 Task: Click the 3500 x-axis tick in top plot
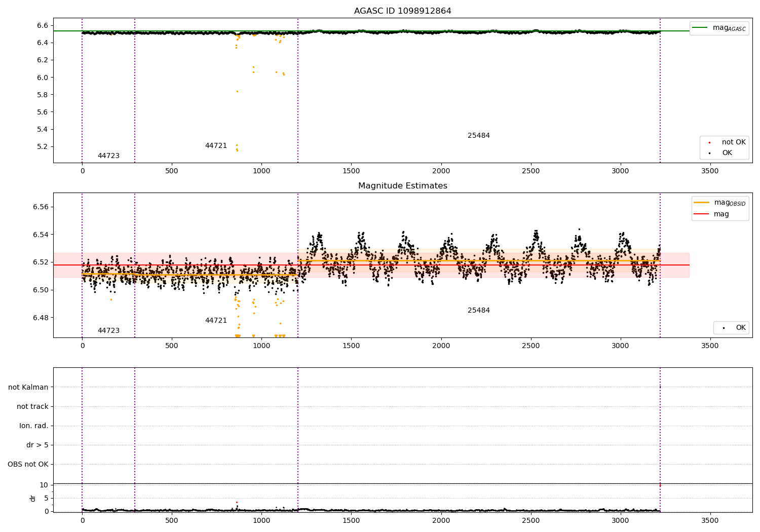[710, 171]
